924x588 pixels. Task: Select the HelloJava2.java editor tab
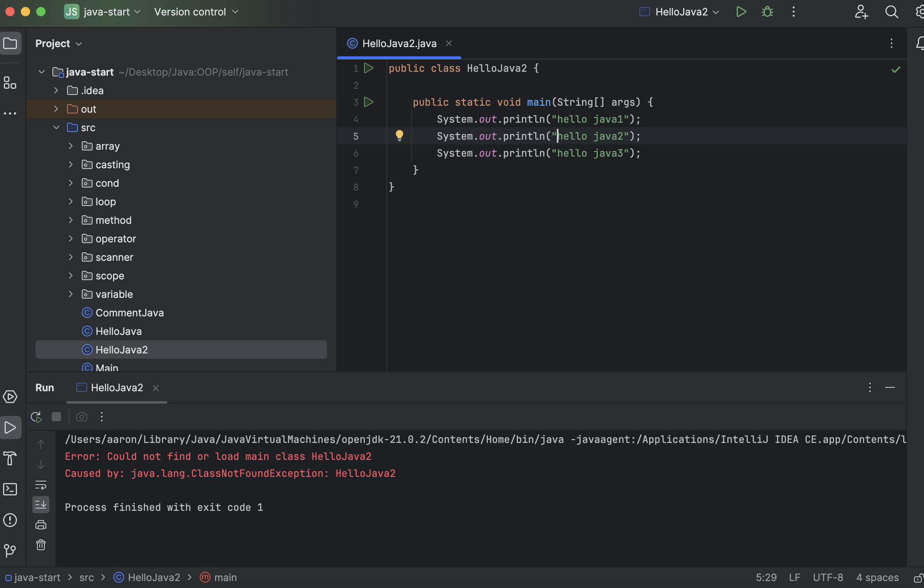pos(399,43)
